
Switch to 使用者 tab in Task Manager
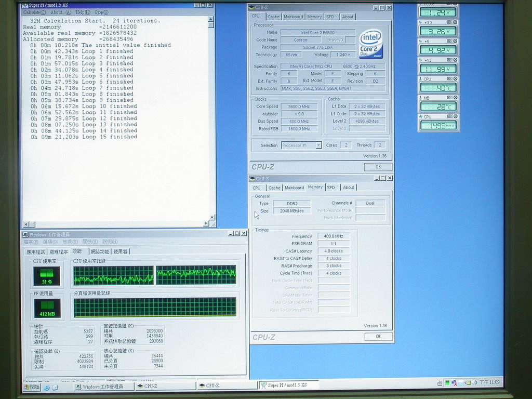(x=121, y=252)
